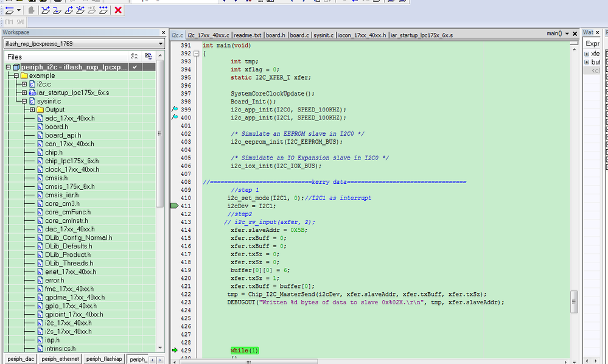
Task: Click the iar_startup_lpc175x_6x.s assembler file icon
Action: (x=32, y=93)
